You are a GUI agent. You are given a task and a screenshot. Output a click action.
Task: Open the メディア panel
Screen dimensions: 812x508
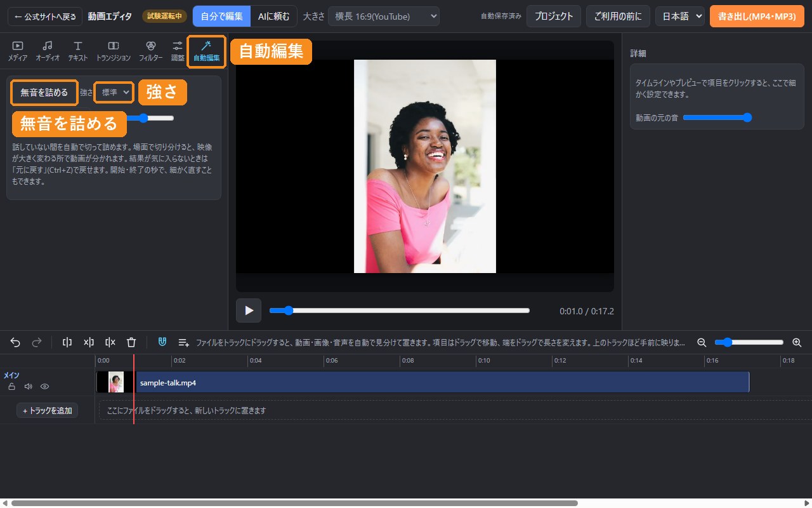point(18,51)
